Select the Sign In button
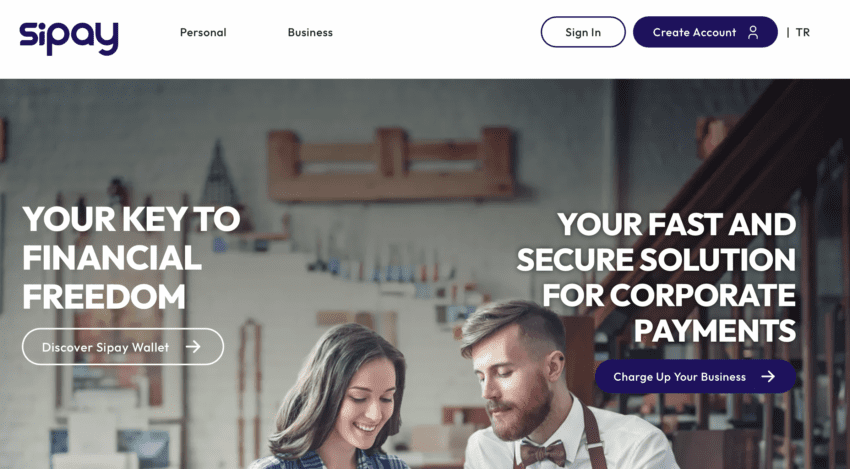This screenshot has height=469, width=850. pos(583,32)
